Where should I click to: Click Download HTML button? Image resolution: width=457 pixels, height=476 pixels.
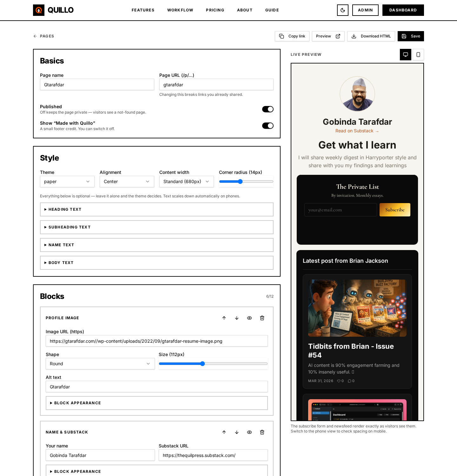(371, 36)
